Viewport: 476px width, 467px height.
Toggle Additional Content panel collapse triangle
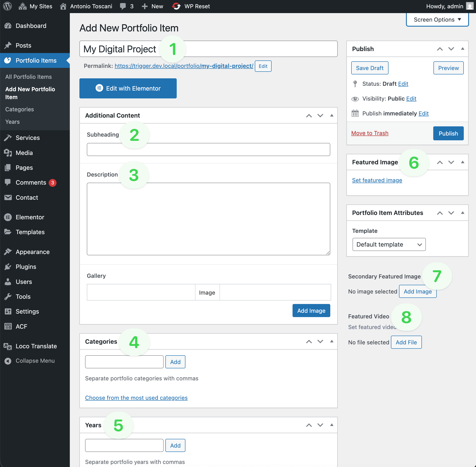pos(332,115)
